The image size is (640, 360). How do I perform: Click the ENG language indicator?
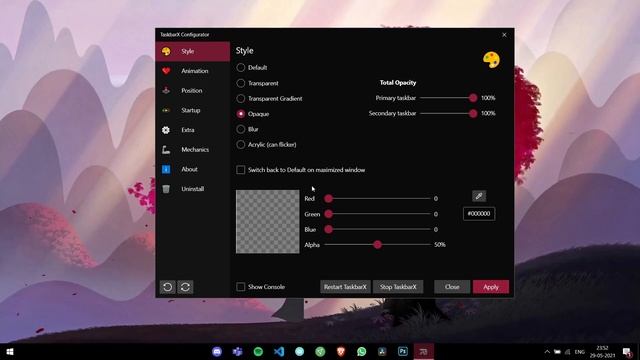pos(580,352)
